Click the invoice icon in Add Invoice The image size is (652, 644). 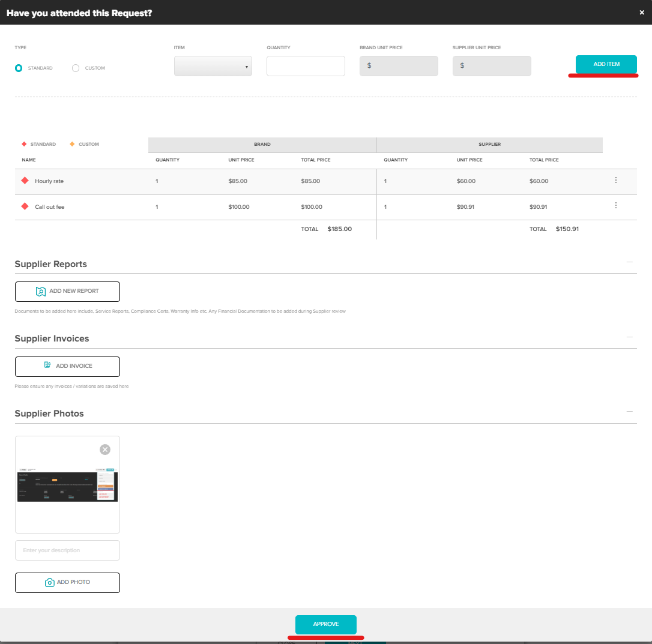(47, 365)
